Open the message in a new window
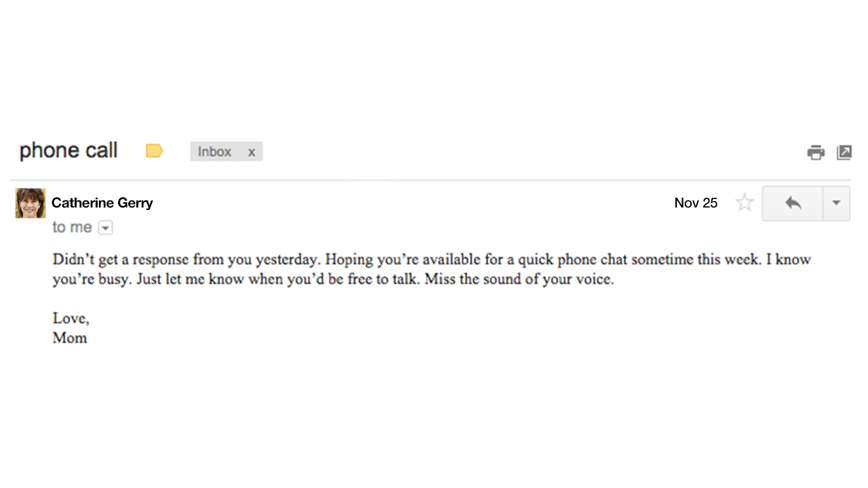Viewport: 868px width, 488px height. click(844, 152)
